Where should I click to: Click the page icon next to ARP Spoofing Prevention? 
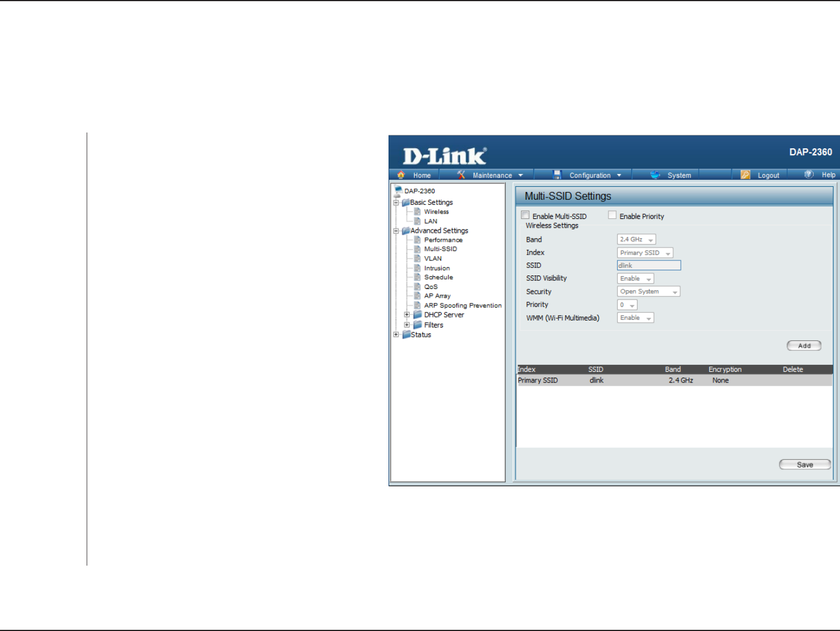417,305
